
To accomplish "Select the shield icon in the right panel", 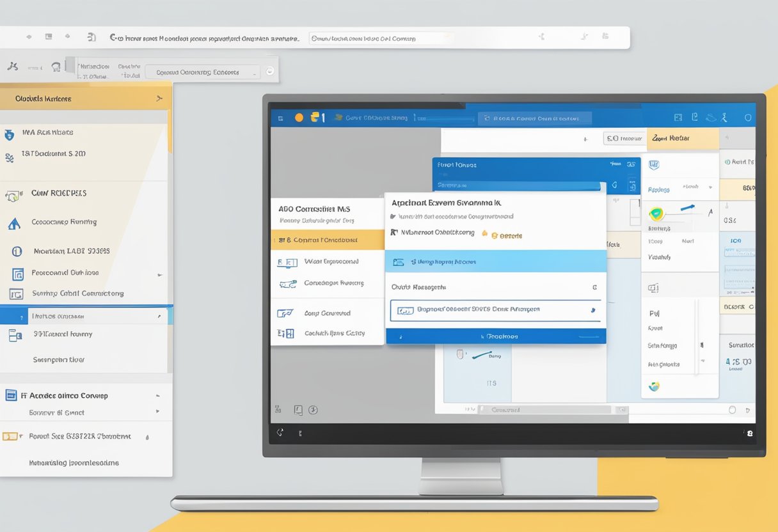I will 654,164.
